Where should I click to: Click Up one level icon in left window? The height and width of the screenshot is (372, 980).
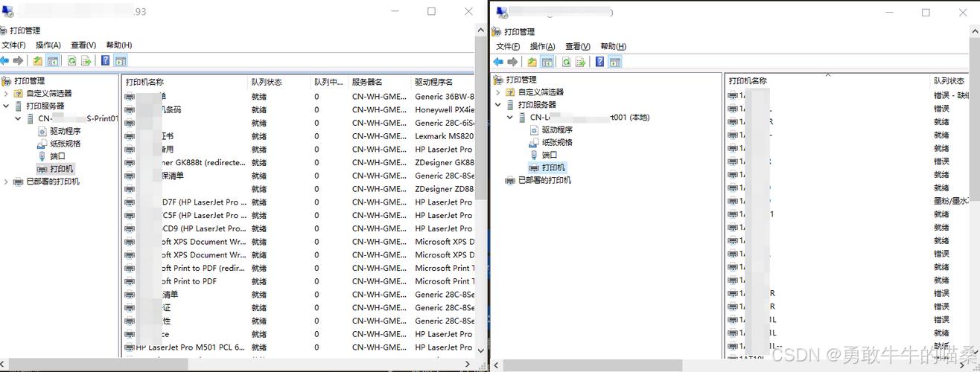(38, 61)
